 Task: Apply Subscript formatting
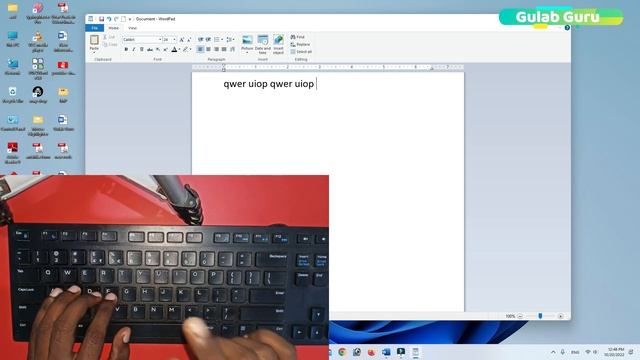(x=158, y=49)
